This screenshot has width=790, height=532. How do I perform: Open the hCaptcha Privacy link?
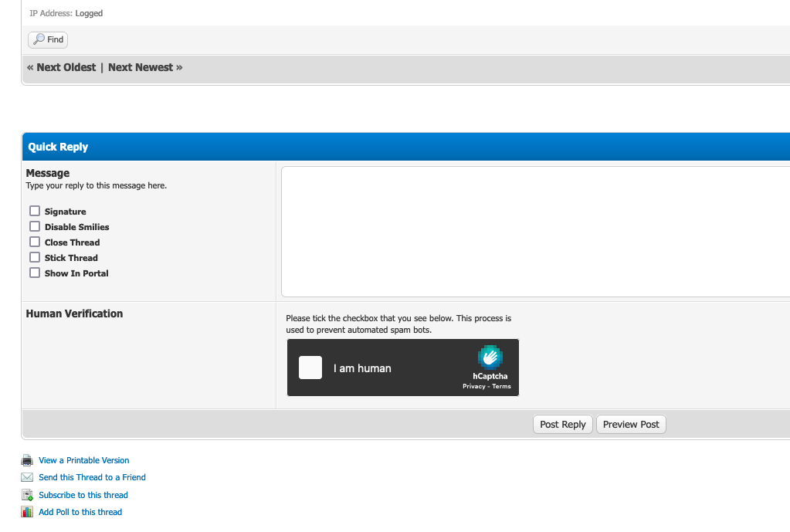click(473, 386)
